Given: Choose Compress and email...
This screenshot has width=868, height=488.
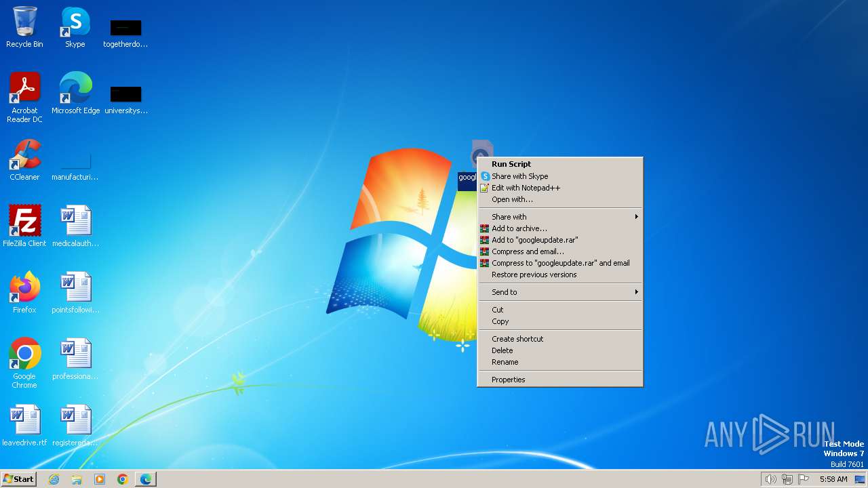Looking at the screenshot, I should pos(560,251).
